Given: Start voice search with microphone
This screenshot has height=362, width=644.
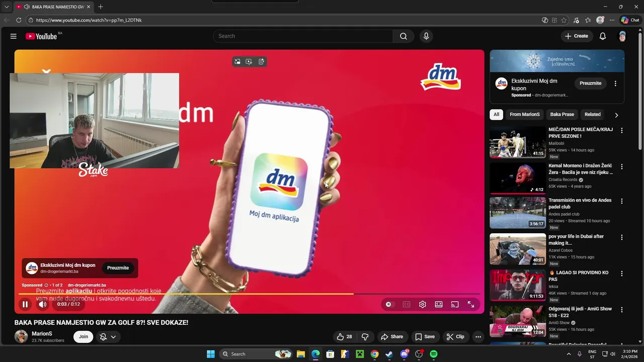Looking at the screenshot, I should tap(426, 36).
